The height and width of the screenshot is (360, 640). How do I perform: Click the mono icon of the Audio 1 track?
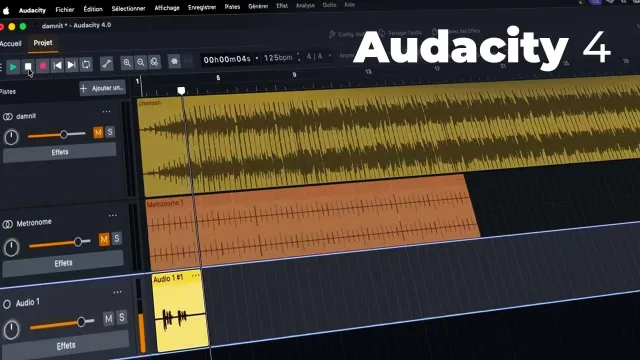[x=7, y=304]
